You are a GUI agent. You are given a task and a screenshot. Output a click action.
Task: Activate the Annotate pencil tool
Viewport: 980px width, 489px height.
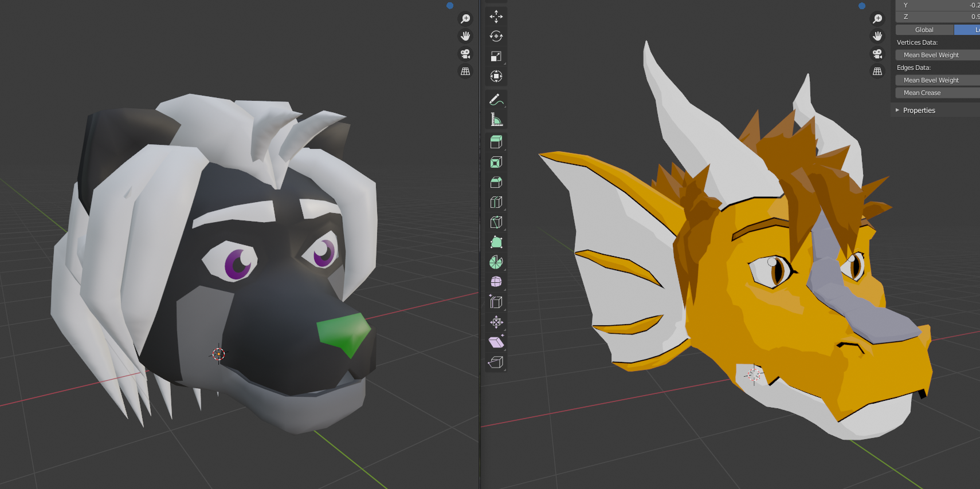[x=496, y=100]
